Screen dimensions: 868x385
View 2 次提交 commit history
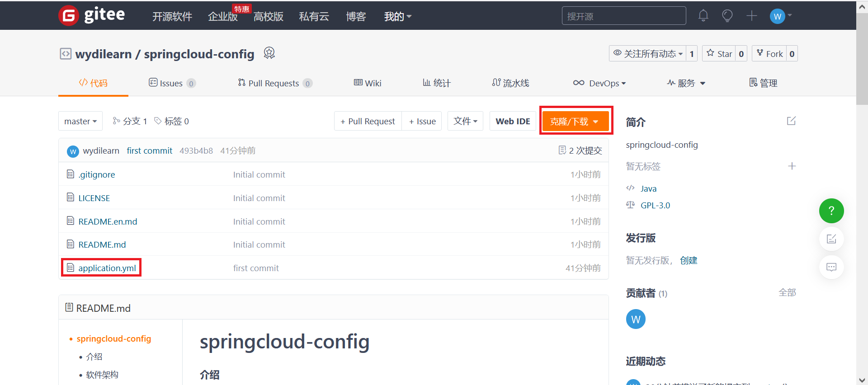[x=580, y=150]
